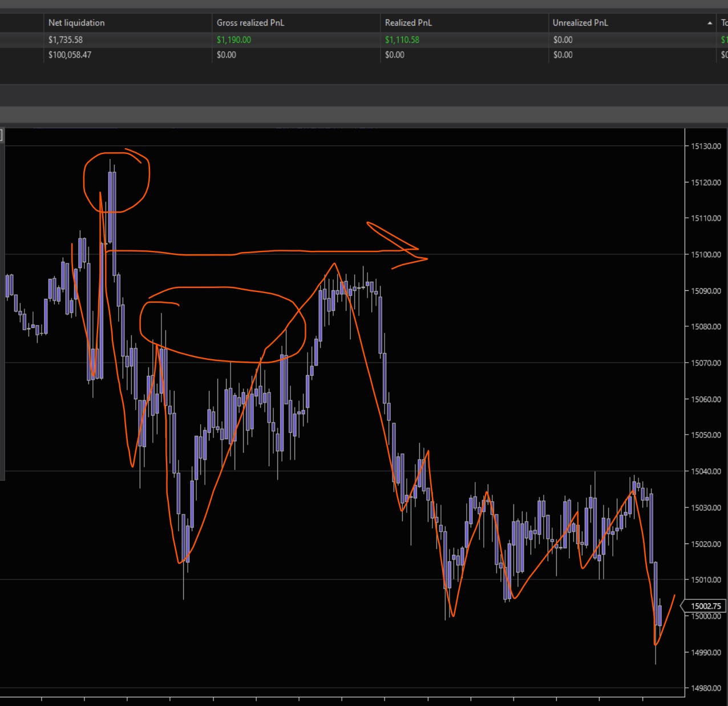Click the 14980.00 price axis label
The width and height of the screenshot is (728, 706).
coord(706,688)
